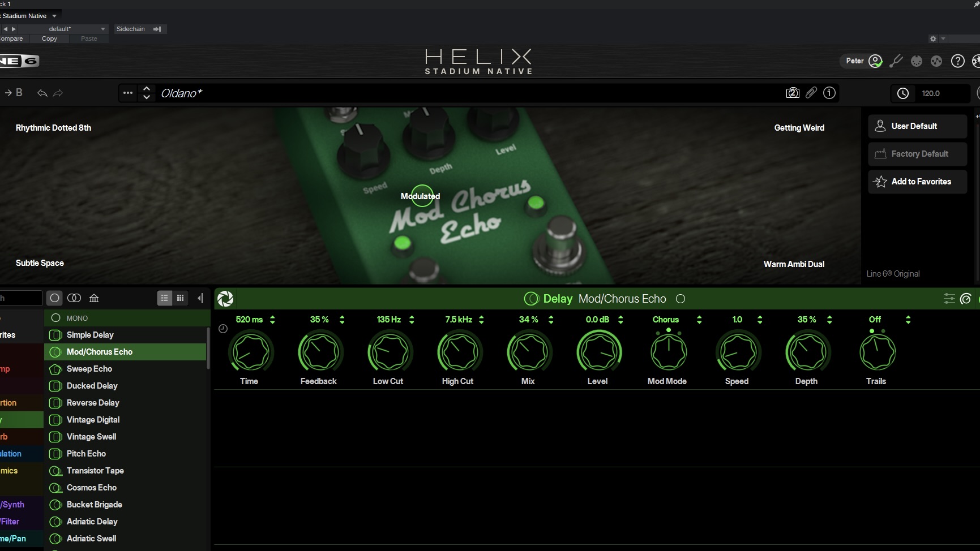Click the tempo 120.0 field
This screenshot has width=980, height=551.
coord(931,93)
